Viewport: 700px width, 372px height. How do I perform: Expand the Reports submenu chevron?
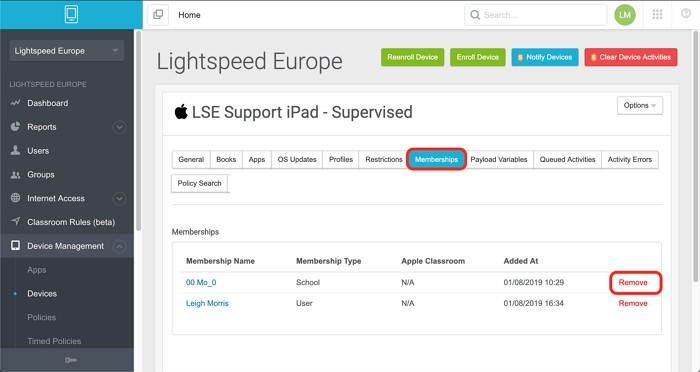119,127
